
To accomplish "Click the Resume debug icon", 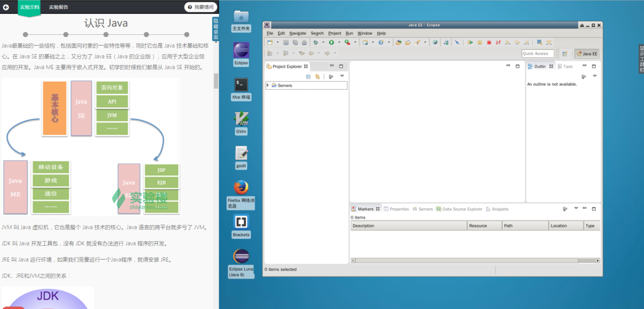I will click(470, 43).
